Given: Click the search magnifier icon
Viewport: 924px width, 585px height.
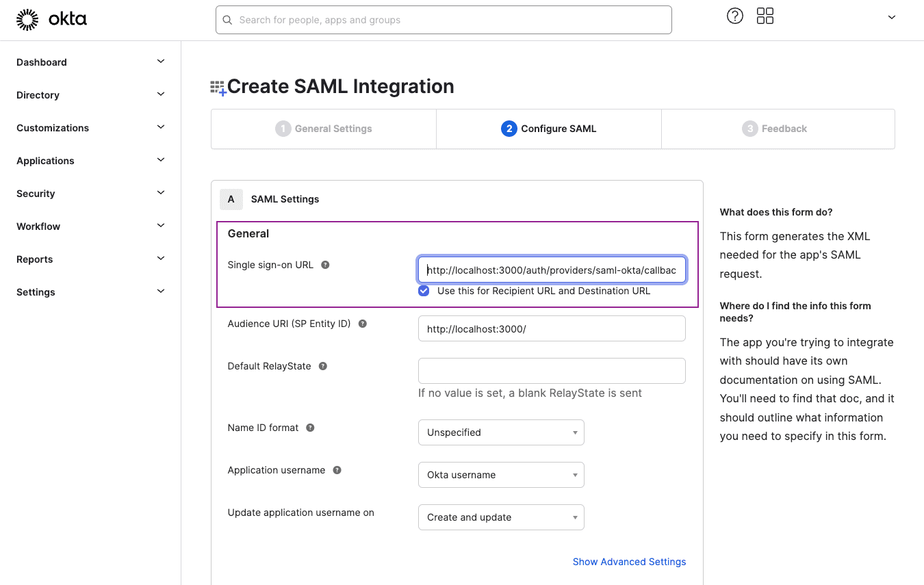Looking at the screenshot, I should pyautogui.click(x=227, y=20).
